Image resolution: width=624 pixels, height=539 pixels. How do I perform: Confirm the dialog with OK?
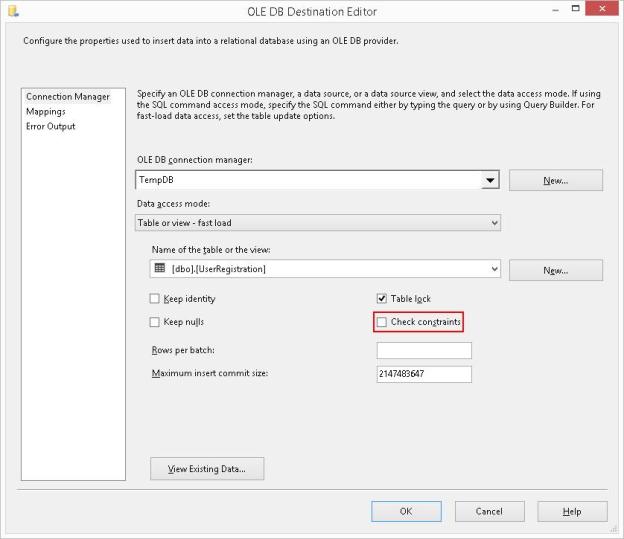pyautogui.click(x=406, y=511)
